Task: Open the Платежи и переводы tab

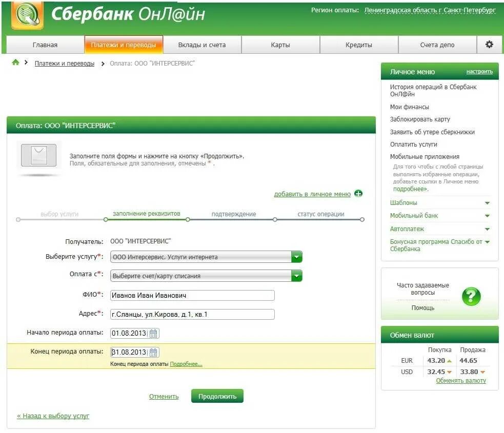Action: click(124, 45)
